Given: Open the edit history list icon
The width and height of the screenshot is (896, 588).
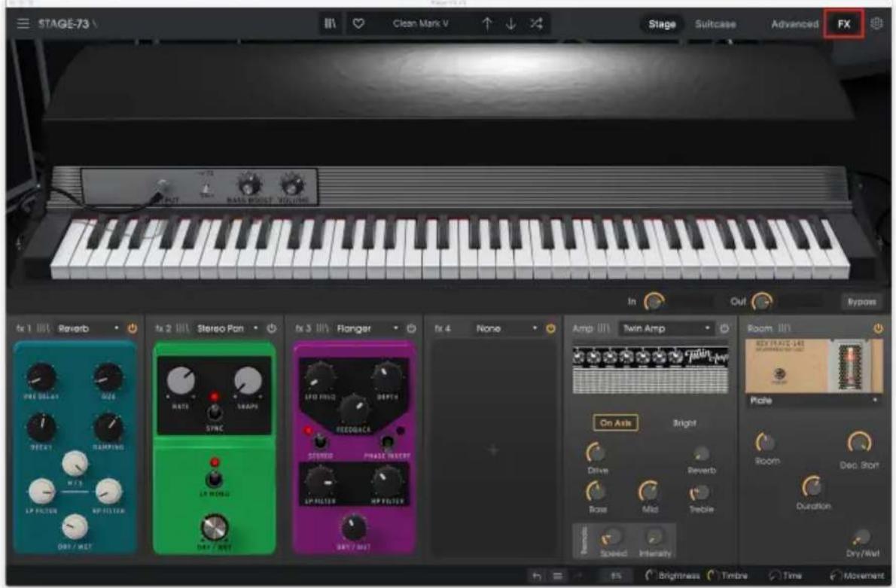Looking at the screenshot, I should pyautogui.click(x=557, y=576).
